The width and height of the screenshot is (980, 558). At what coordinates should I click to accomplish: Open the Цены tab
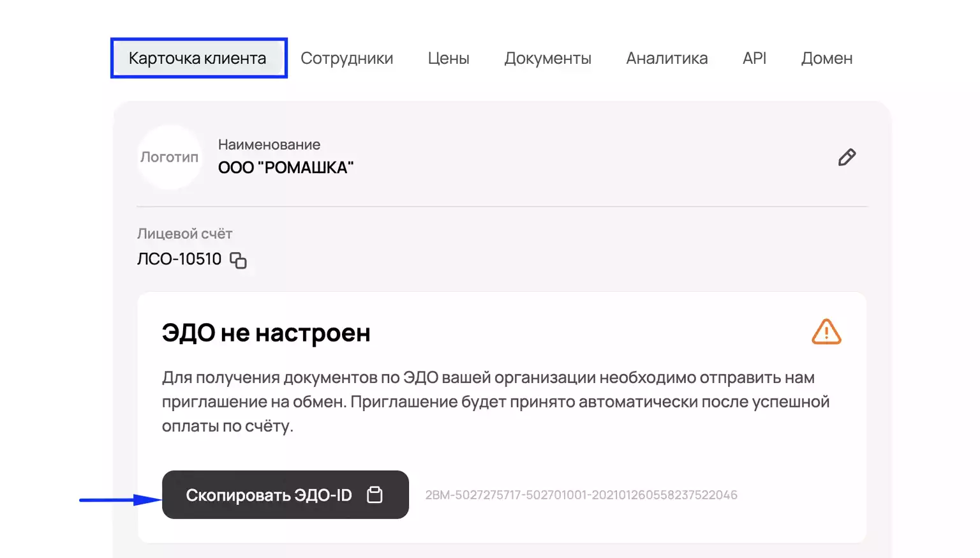coord(449,58)
